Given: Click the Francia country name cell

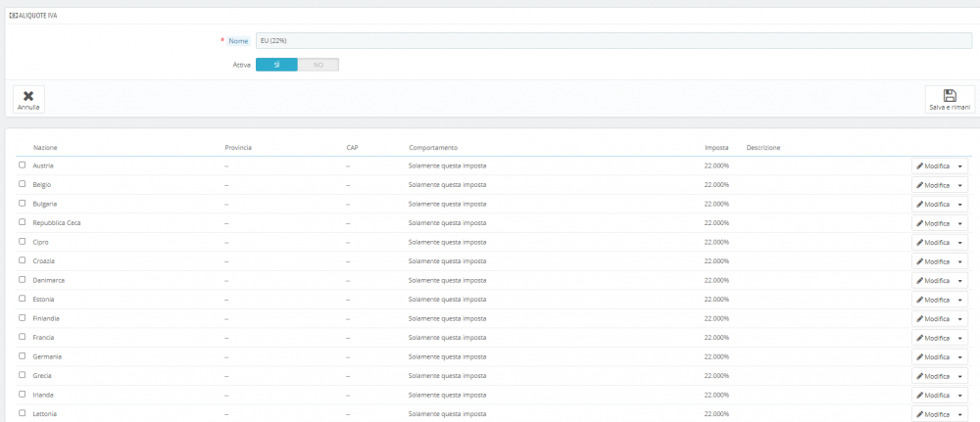Looking at the screenshot, I should pyautogui.click(x=44, y=338).
